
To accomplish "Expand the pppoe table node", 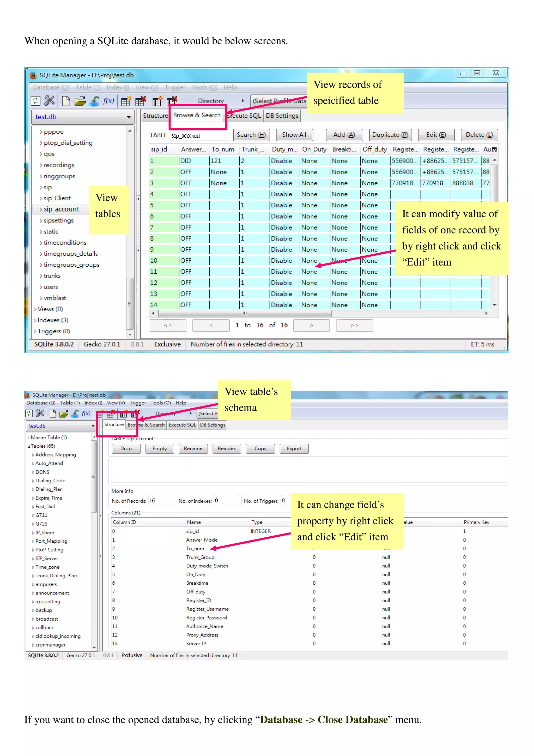I will [x=41, y=132].
